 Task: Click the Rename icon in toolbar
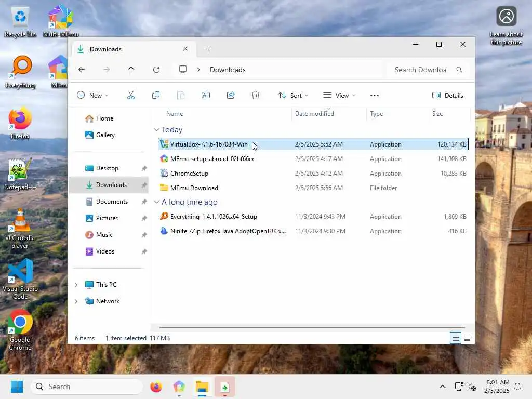point(206,96)
